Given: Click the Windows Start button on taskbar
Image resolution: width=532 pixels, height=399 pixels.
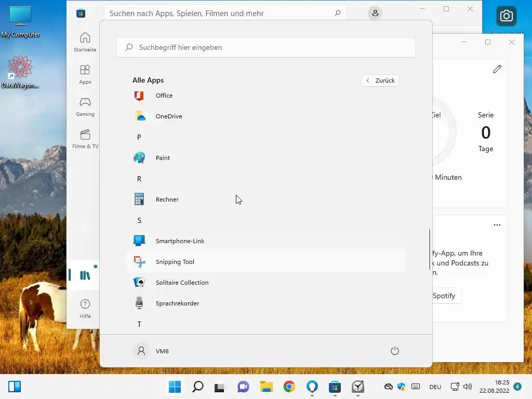Looking at the screenshot, I should click(175, 387).
